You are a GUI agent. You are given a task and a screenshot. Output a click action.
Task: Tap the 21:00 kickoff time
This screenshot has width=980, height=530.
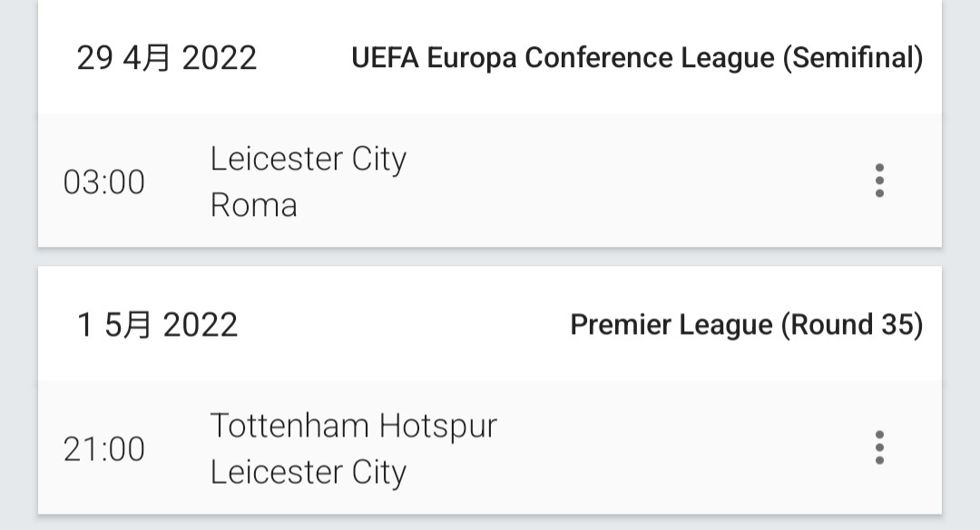pos(104,449)
